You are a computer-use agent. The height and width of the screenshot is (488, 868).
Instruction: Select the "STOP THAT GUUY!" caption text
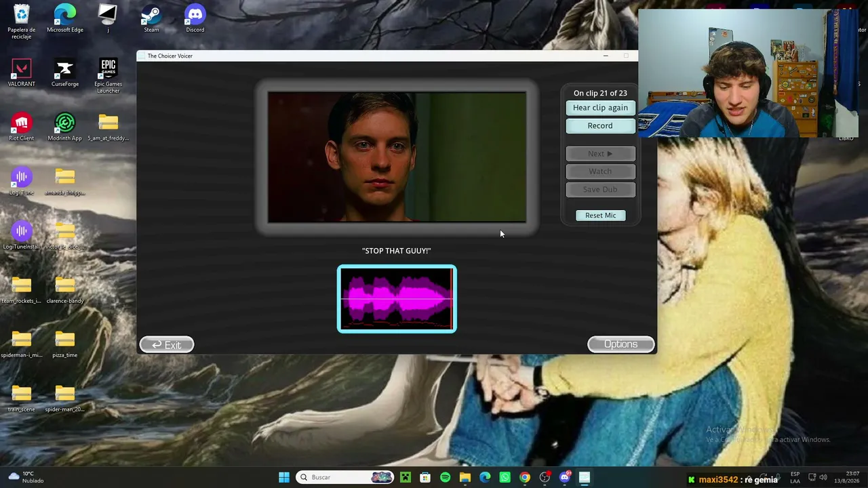397,251
